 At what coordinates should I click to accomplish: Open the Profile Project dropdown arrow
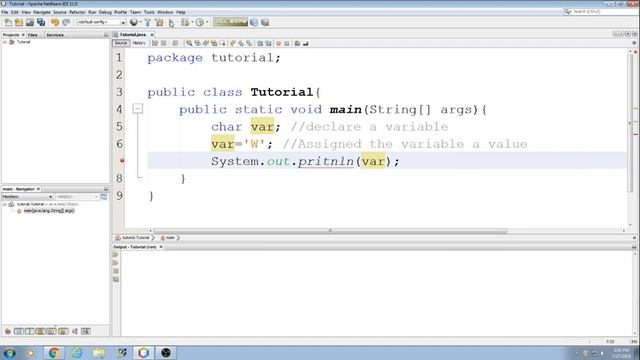click(207, 22)
